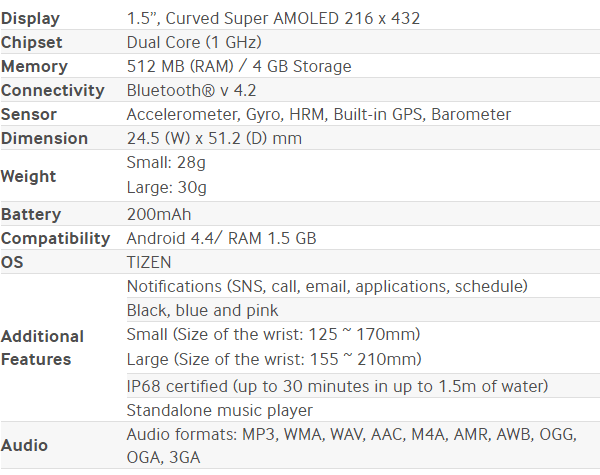Click the Audio formats list text

[351, 446]
